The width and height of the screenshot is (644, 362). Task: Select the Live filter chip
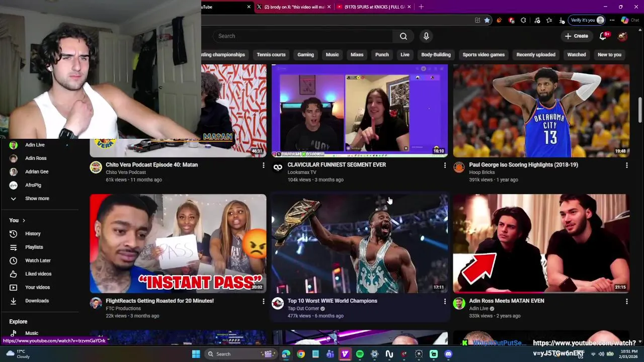[x=405, y=55]
